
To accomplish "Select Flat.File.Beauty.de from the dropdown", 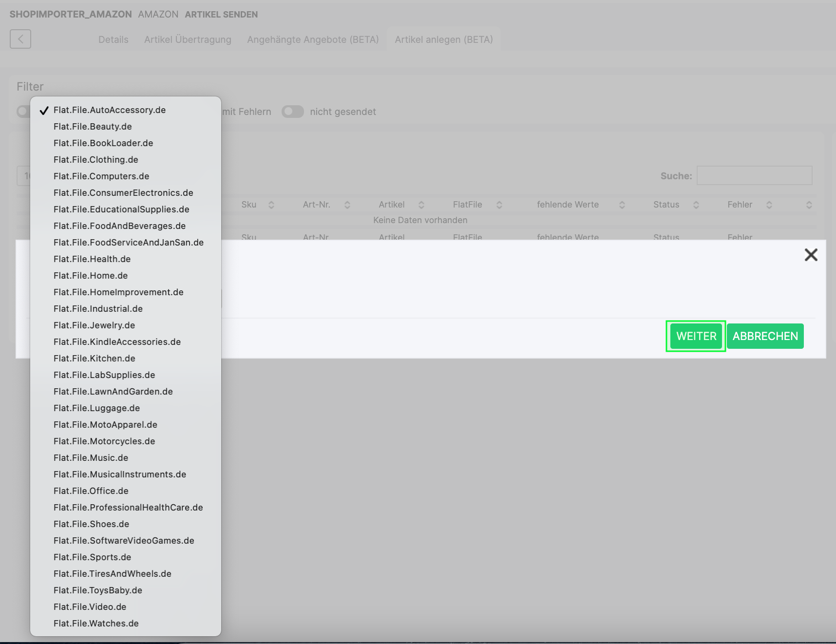I will click(x=93, y=127).
